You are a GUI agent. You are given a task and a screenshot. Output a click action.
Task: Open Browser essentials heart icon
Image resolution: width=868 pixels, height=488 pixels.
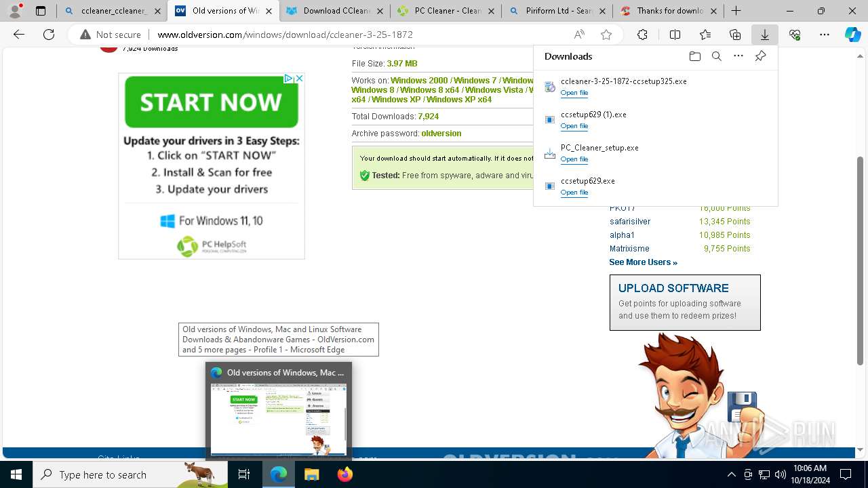pos(795,35)
